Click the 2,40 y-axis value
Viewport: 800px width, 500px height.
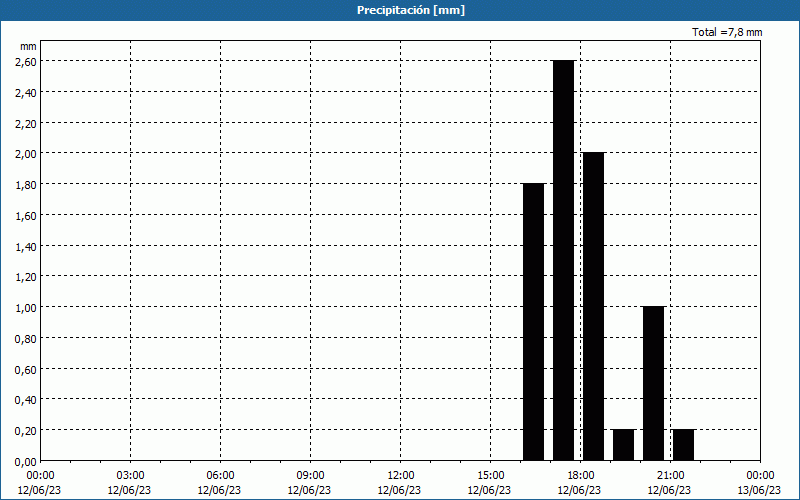point(26,92)
